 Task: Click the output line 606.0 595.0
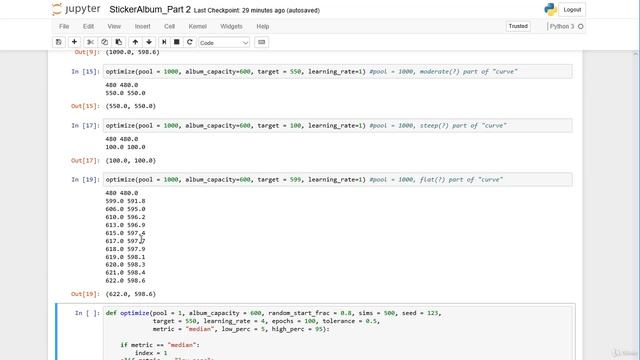tap(125, 209)
